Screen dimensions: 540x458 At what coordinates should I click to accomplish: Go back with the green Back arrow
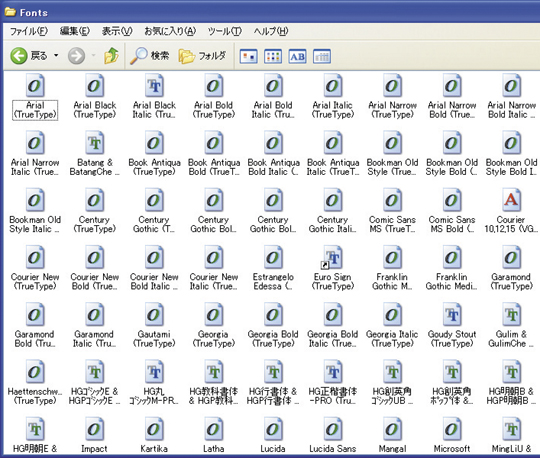coord(19,56)
